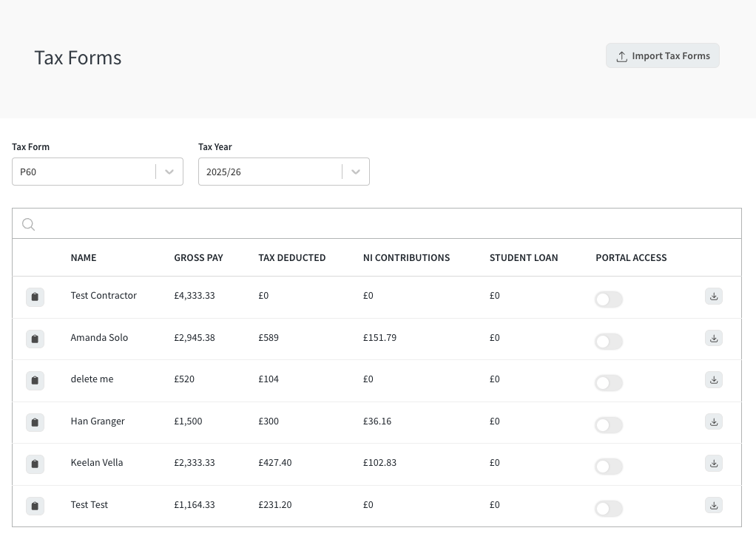Click the £520 gross pay value
This screenshot has height=559, width=756.
click(x=184, y=379)
